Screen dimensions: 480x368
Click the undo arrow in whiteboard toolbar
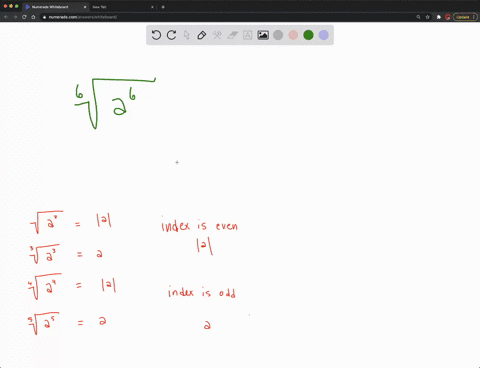pyautogui.click(x=156, y=35)
